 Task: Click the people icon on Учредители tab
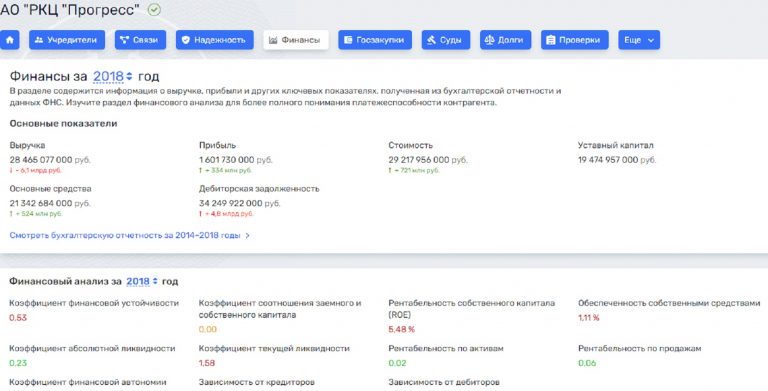(x=39, y=40)
